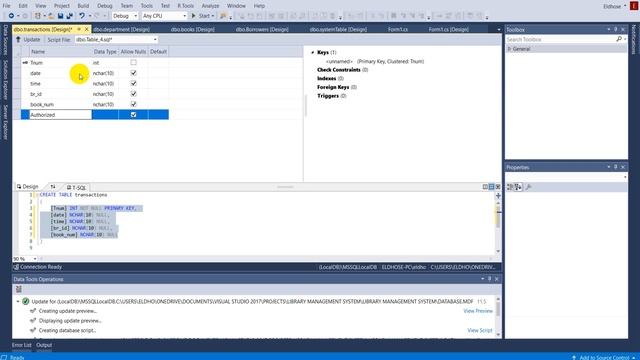Click the horizontal split layout icon
640x360 pixels.
click(491, 187)
